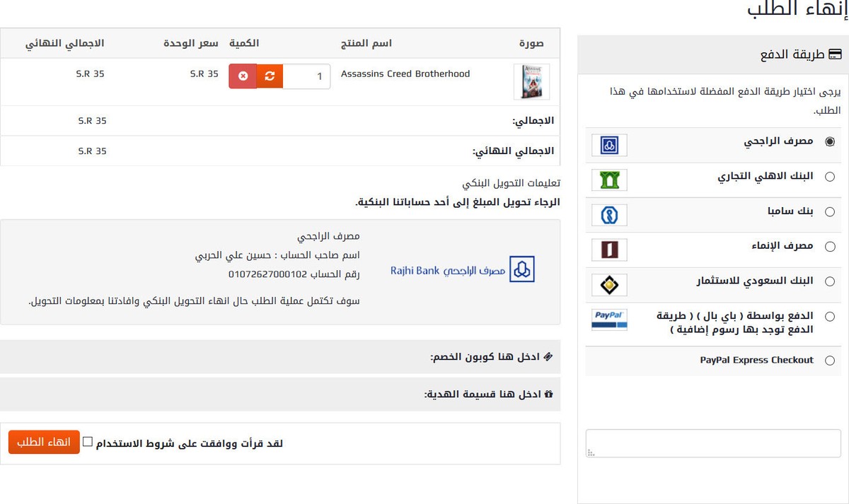Screen dimensions: 849x504
Task: Select Al Rajhi Bank radio button
Action: coord(830,141)
